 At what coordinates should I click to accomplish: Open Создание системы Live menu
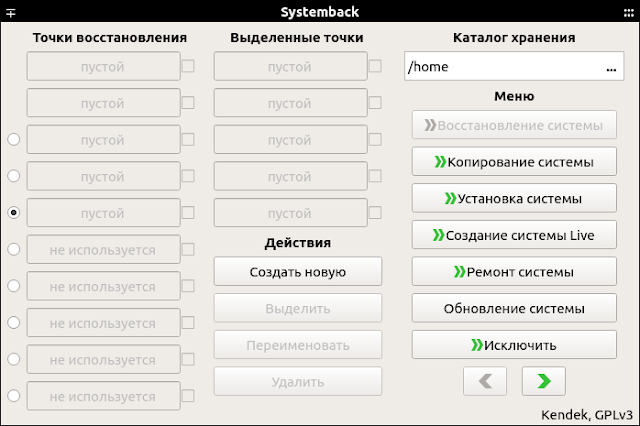click(514, 235)
